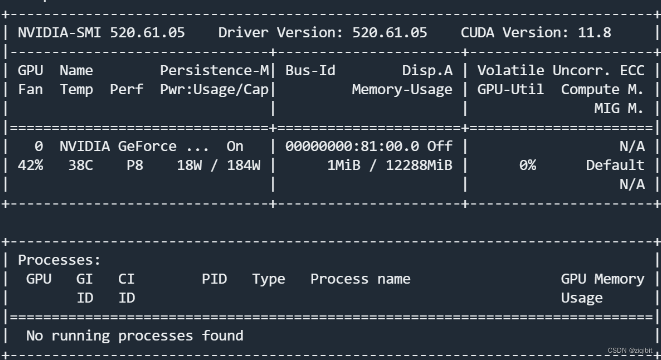Click the Volatile Uncorr. ECC header
The height and width of the screenshot is (360, 661).
[x=561, y=70]
